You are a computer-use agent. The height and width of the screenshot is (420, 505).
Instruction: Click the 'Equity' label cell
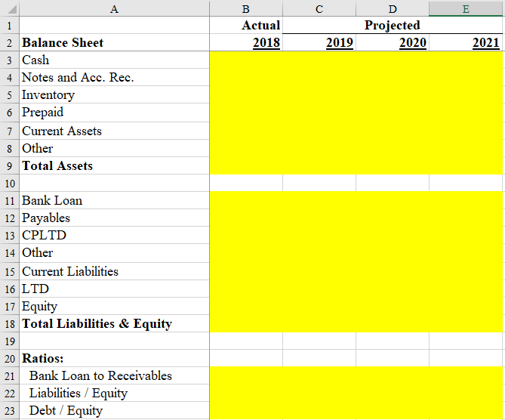tap(114, 306)
